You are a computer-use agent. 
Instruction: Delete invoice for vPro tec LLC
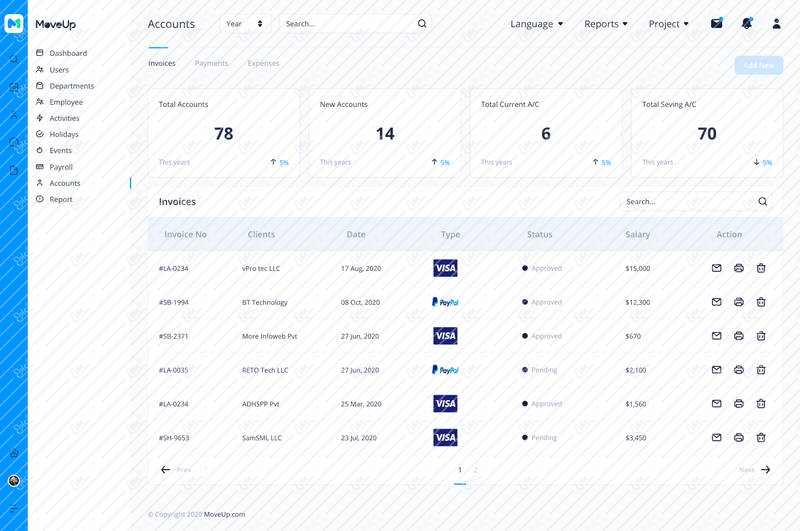761,268
